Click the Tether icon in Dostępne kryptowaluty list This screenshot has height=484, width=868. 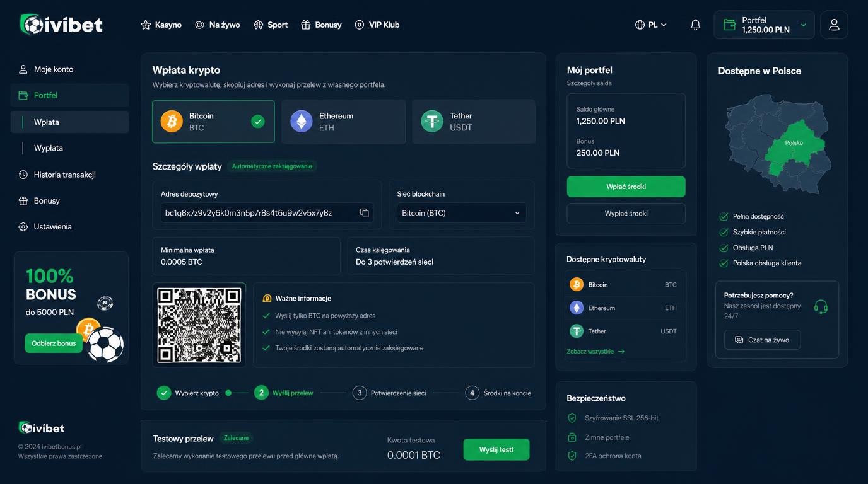577,331
